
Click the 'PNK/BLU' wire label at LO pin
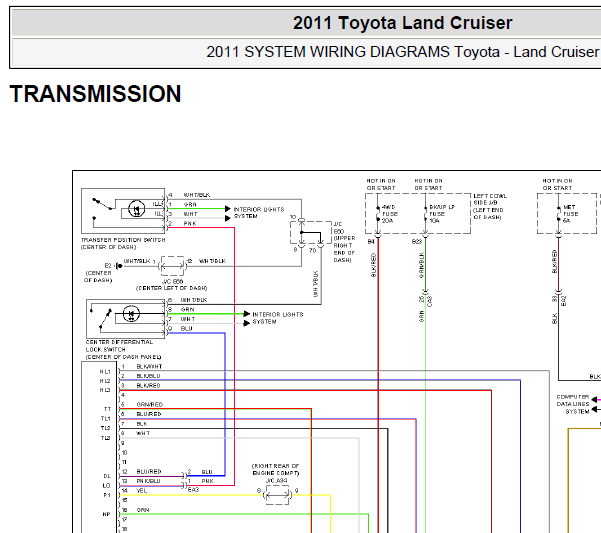click(x=148, y=481)
